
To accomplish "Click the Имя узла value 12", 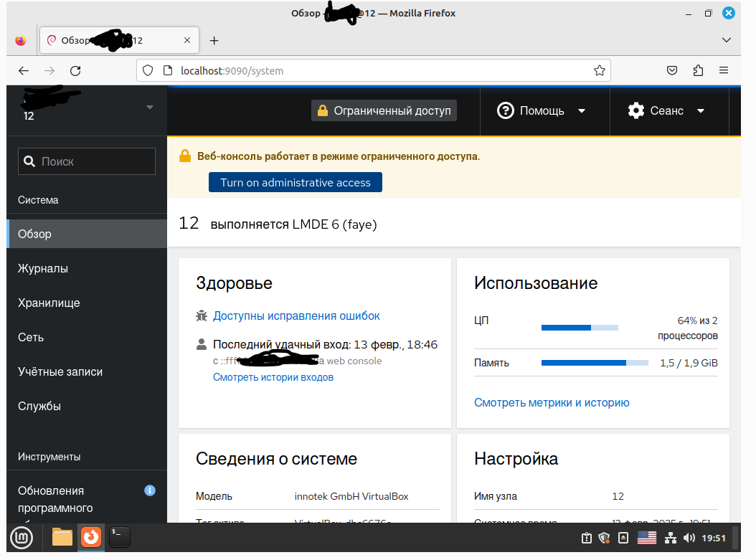I will point(618,496).
